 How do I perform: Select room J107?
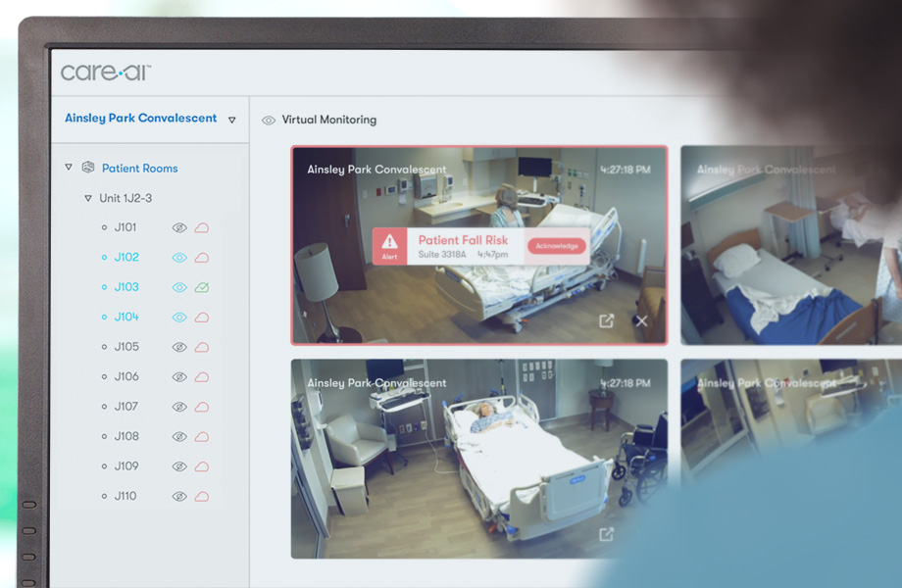(125, 407)
